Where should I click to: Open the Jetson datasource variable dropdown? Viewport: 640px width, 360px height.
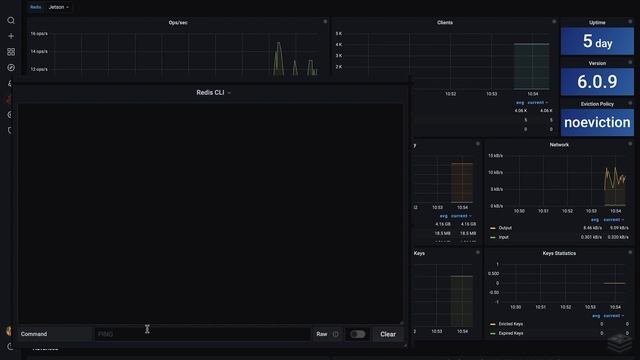pos(59,7)
